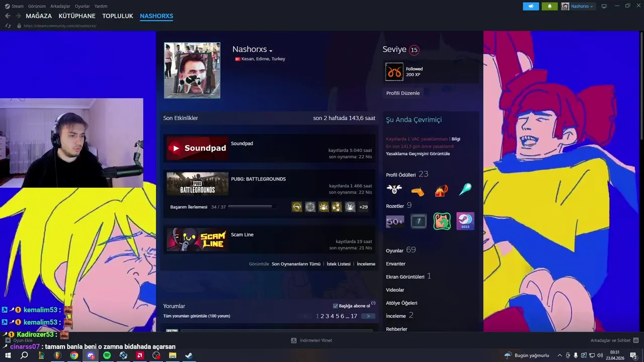The height and width of the screenshot is (362, 644).
Task: Click the teal comet profile award icon
Action: click(465, 190)
